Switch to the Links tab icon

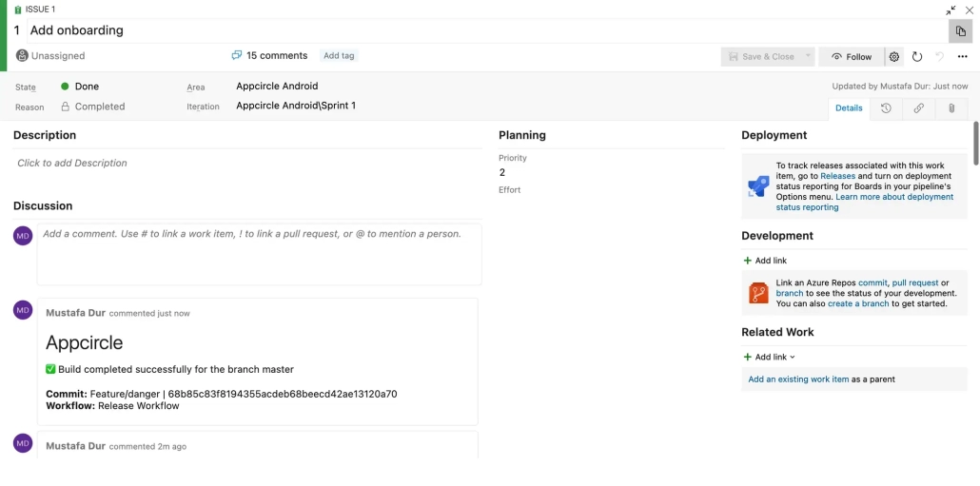918,108
